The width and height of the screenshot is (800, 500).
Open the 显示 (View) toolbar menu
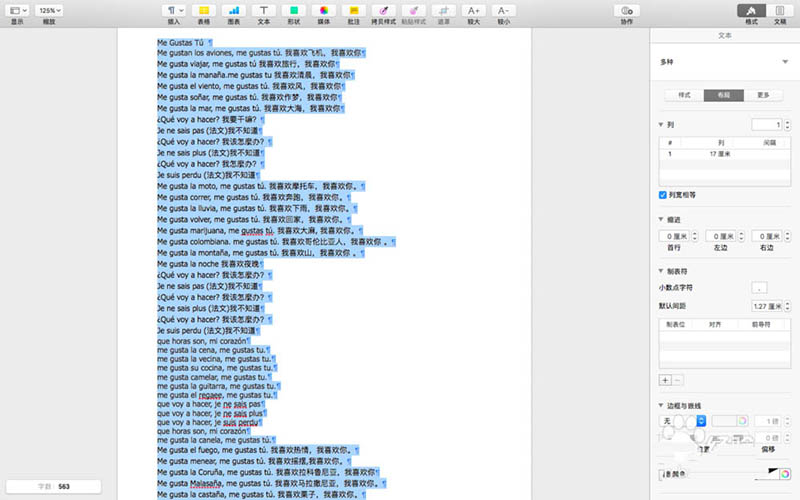[x=18, y=11]
